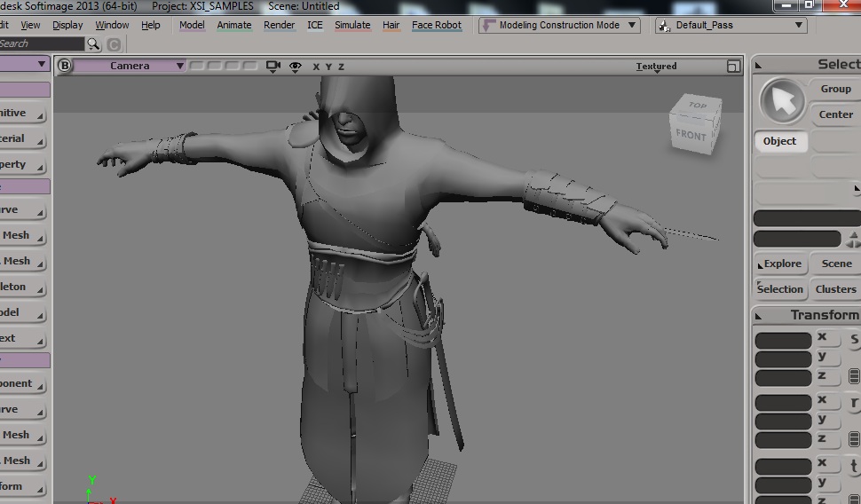861x504 pixels.
Task: Click the translation x value field
Action: click(x=783, y=466)
